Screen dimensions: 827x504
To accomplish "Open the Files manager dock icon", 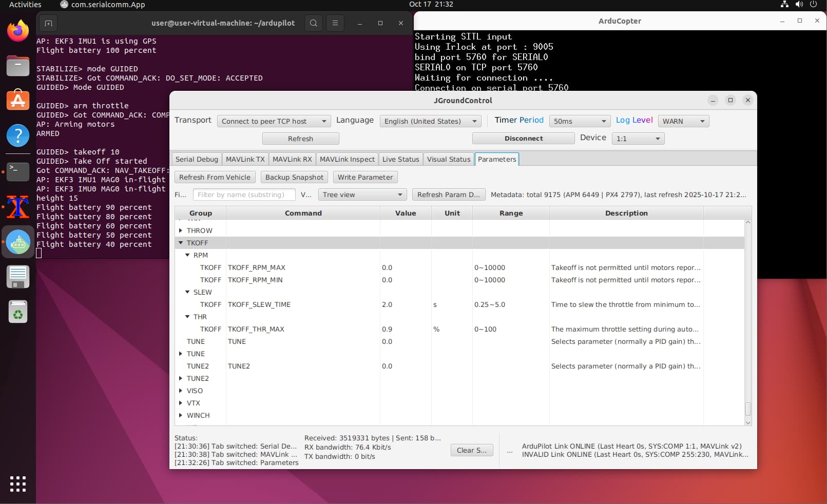I will point(18,66).
